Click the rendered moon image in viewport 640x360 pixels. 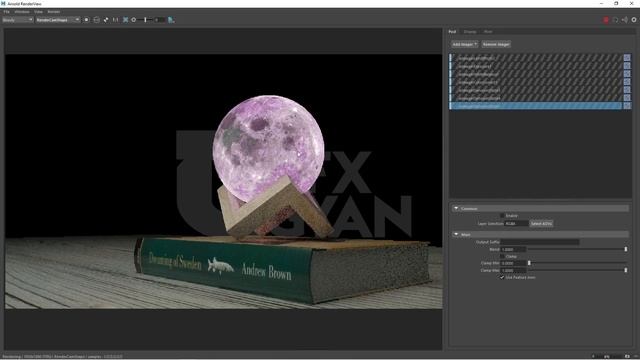click(268, 149)
